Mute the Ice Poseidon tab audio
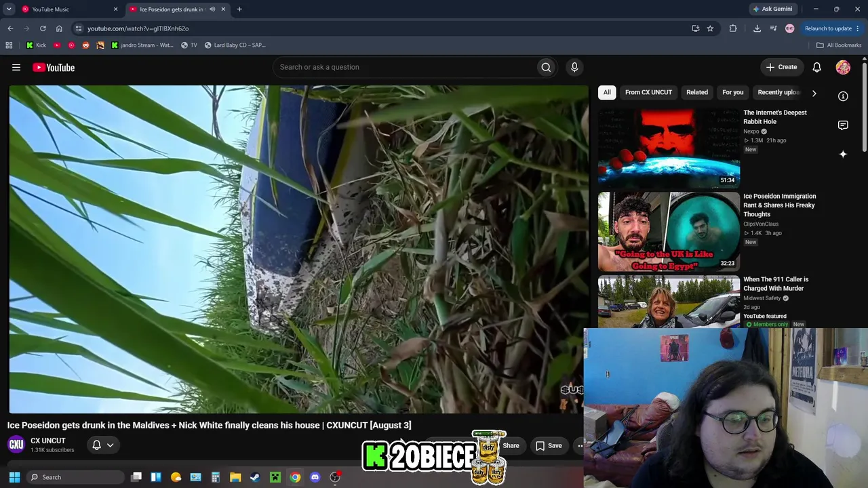This screenshot has height=488, width=868. [x=212, y=9]
